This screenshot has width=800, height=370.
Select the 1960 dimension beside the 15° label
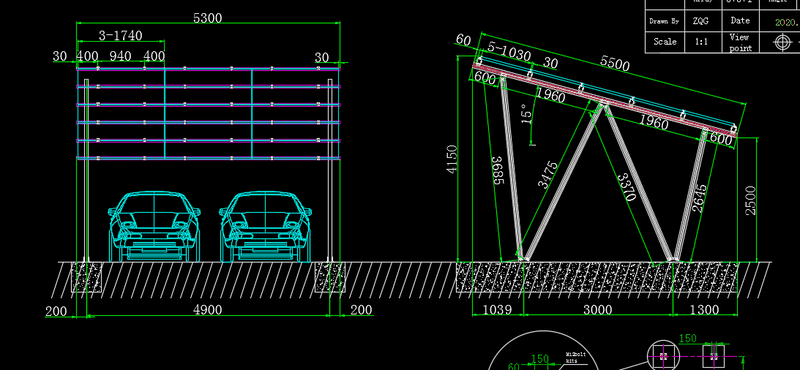pyautogui.click(x=551, y=95)
